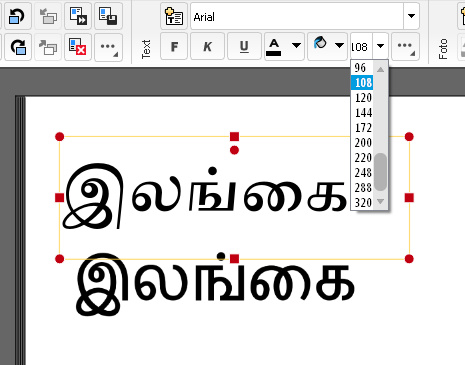
Task: Select font size 144 from the list
Action: 362,113
